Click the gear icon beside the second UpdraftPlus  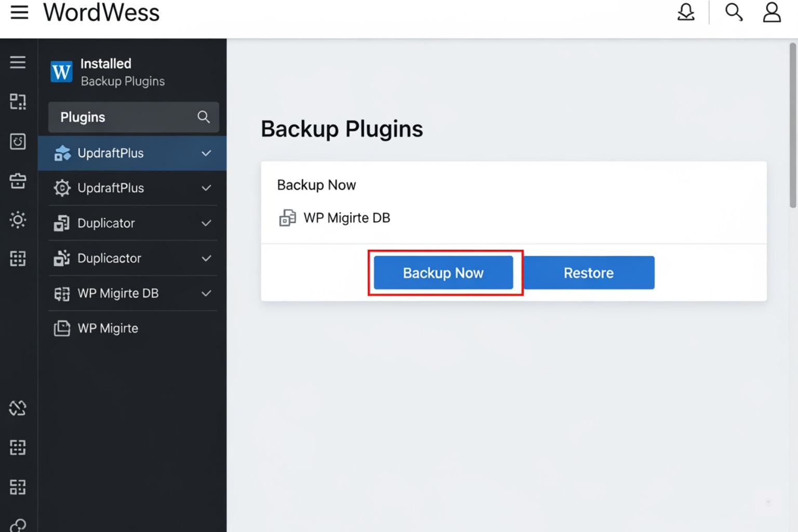(62, 188)
